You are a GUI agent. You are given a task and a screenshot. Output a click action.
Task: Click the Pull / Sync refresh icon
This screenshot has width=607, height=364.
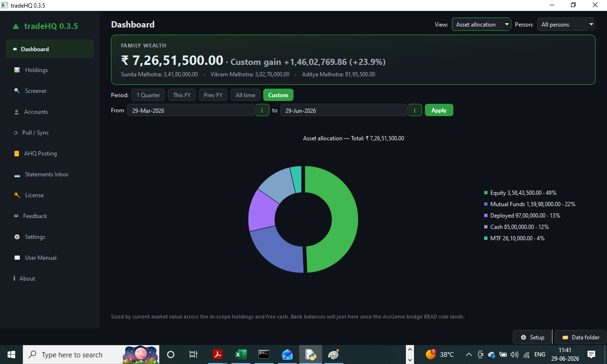[x=16, y=133]
